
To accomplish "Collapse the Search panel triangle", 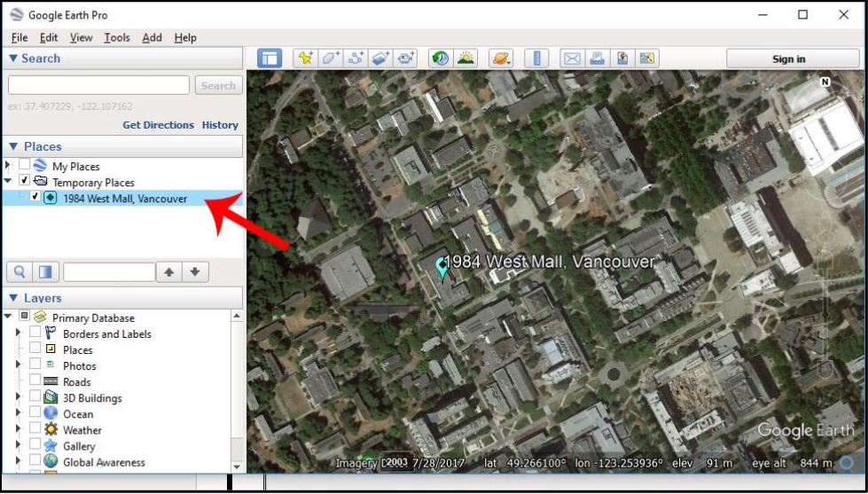I will pos(13,59).
